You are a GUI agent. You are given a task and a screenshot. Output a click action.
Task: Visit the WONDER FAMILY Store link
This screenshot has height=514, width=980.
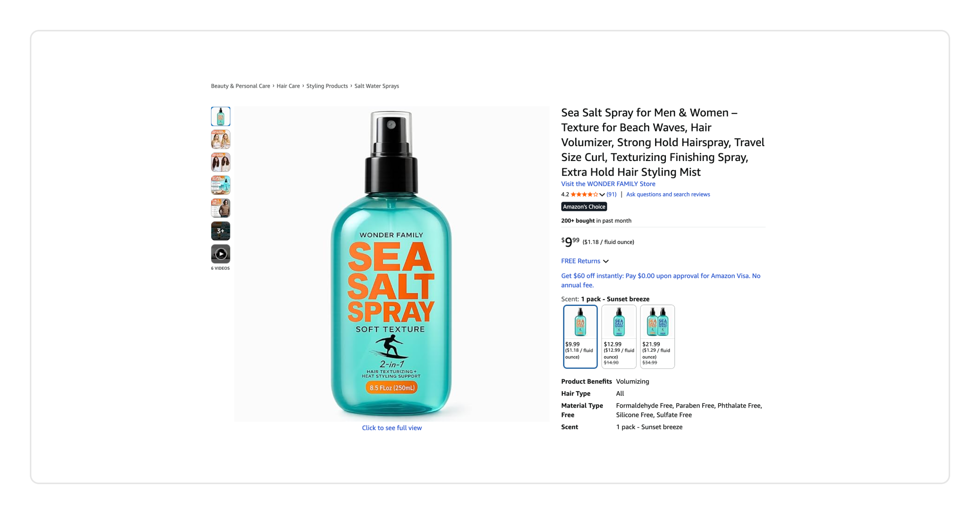point(608,184)
